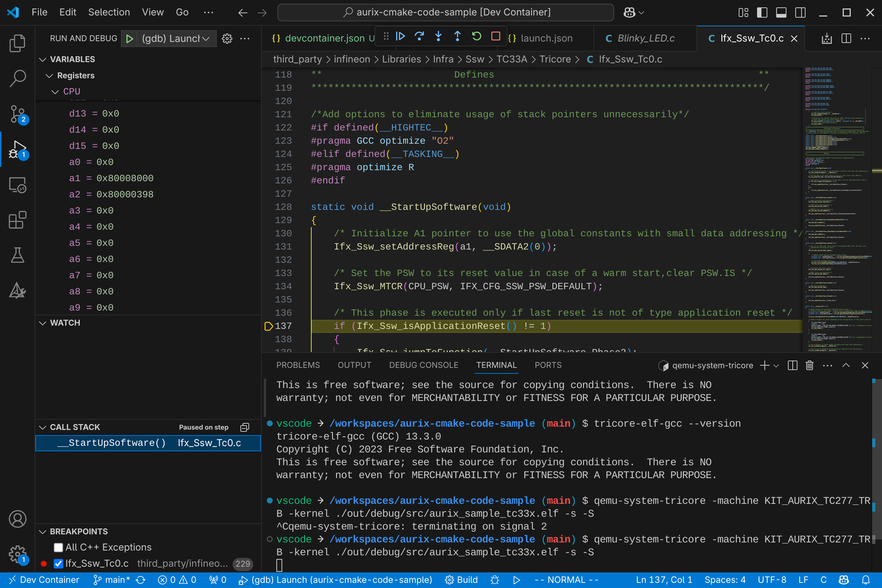Image resolution: width=882 pixels, height=588 pixels.
Task: Go back using navigation arrow
Action: (x=243, y=13)
